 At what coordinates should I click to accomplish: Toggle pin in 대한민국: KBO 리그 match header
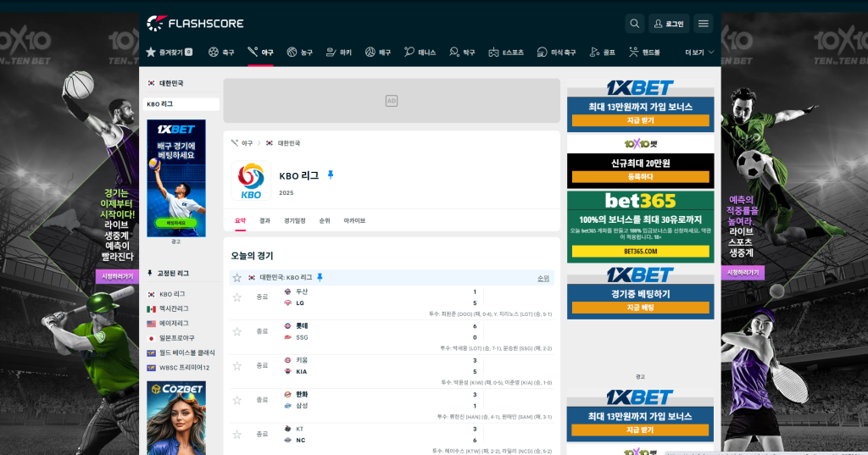click(320, 277)
